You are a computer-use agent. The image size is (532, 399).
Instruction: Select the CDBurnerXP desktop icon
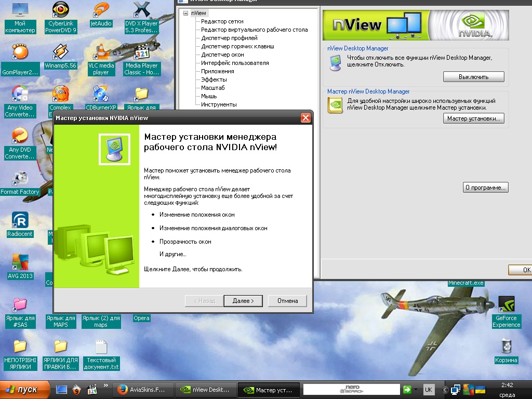[101, 98]
